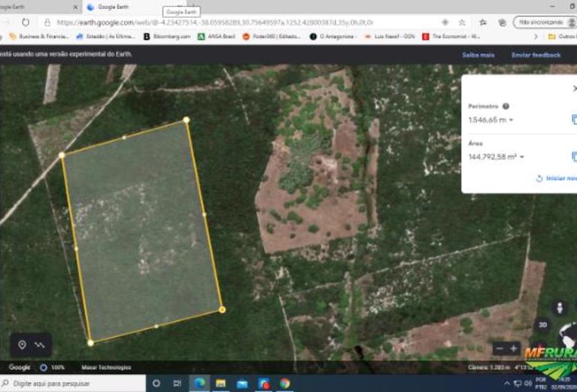Click the location permission icon in address bar
577x392 pixels.
point(445,23)
